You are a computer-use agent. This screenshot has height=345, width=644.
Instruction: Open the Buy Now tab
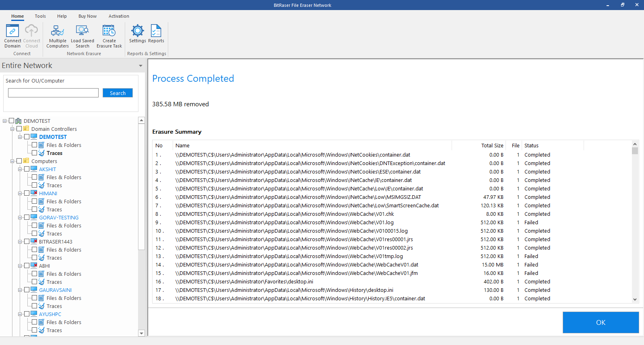point(87,16)
